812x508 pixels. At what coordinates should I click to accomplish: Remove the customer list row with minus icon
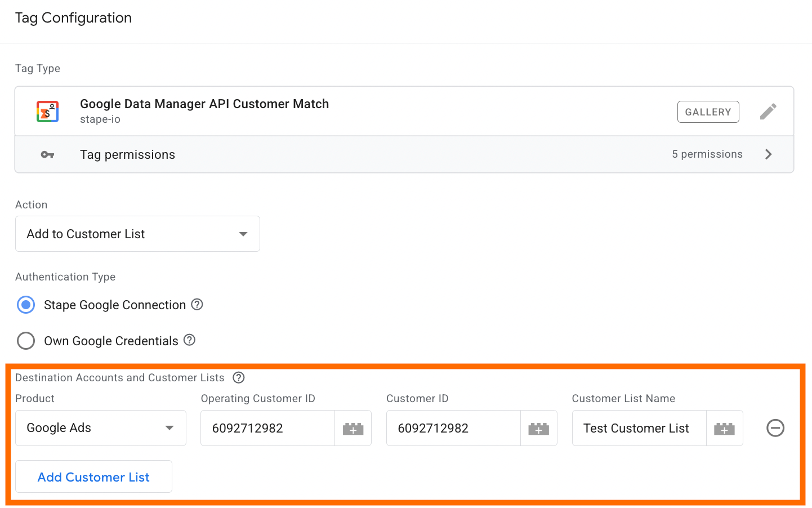click(775, 428)
